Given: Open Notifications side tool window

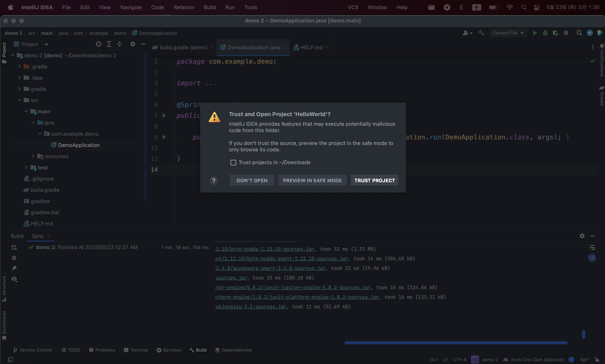Looking at the screenshot, I should coord(602,60).
